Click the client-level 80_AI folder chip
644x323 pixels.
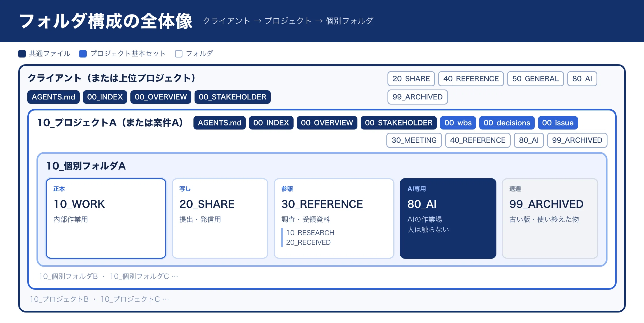(582, 79)
